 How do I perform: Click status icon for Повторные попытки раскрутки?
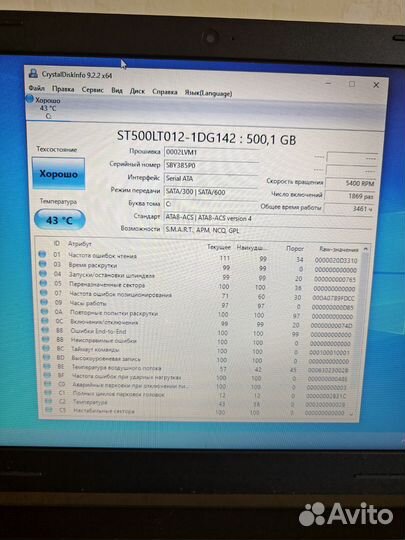click(x=44, y=311)
